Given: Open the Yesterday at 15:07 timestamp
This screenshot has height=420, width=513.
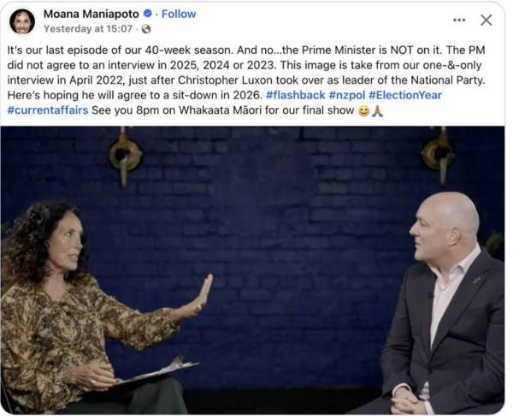Looking at the screenshot, I should click(x=88, y=29).
